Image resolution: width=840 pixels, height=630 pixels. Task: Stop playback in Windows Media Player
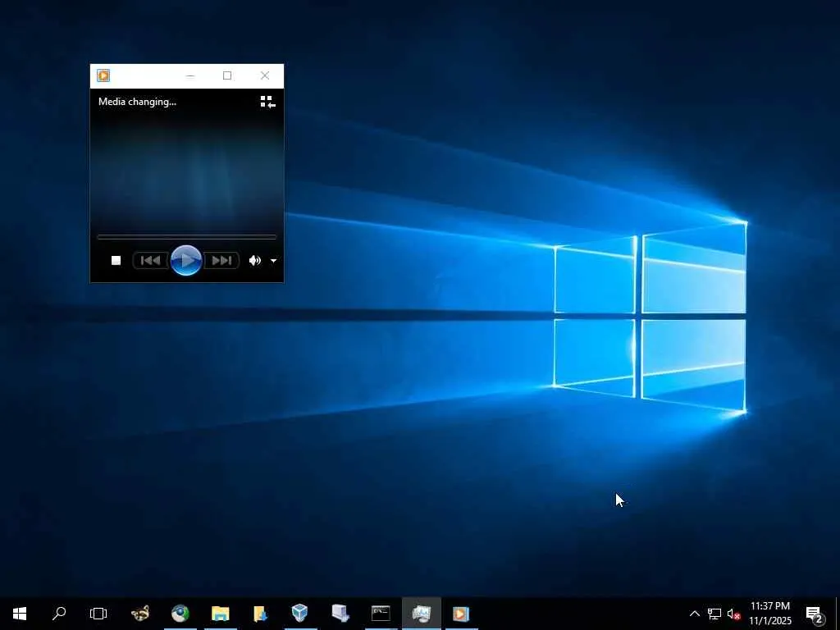coord(116,260)
